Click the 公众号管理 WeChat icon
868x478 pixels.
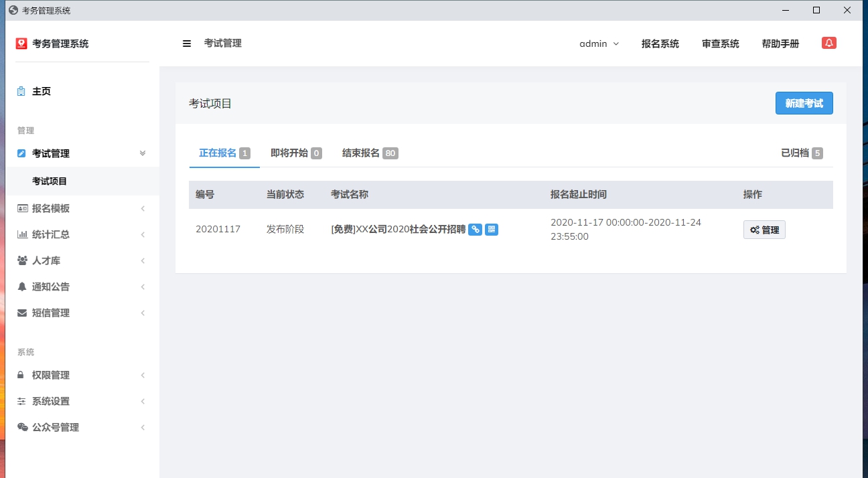pyautogui.click(x=21, y=427)
